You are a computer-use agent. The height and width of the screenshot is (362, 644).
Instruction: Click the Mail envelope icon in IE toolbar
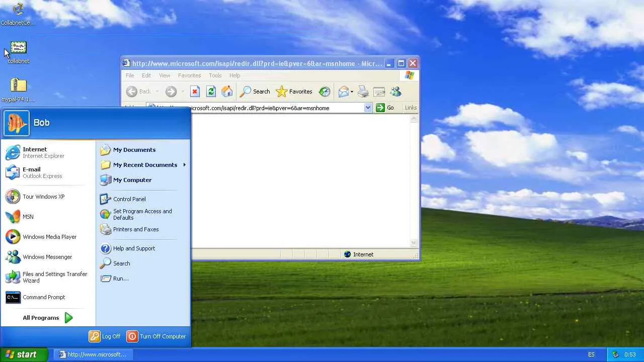click(x=343, y=92)
